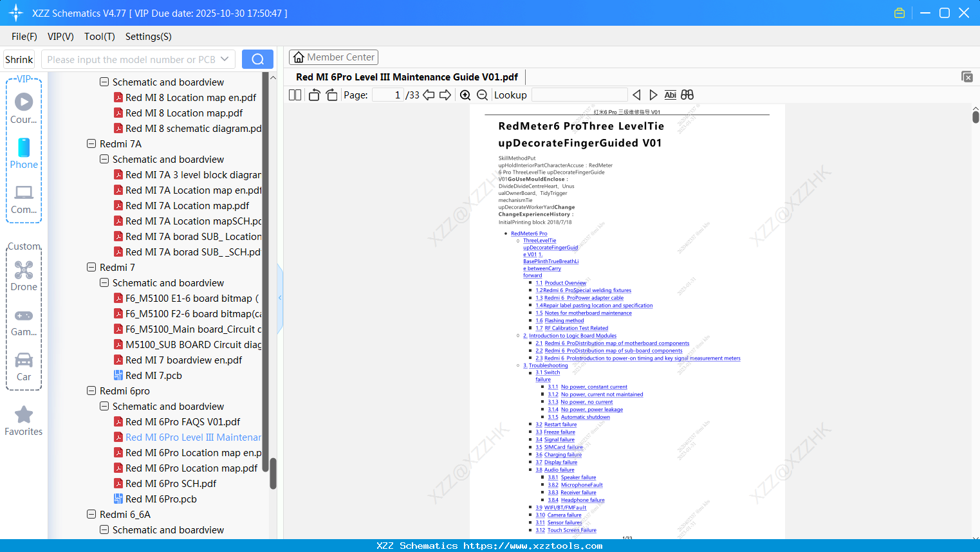This screenshot has width=980, height=552.
Task: Collapse the Redmi 6pro tree node
Action: 91,391
